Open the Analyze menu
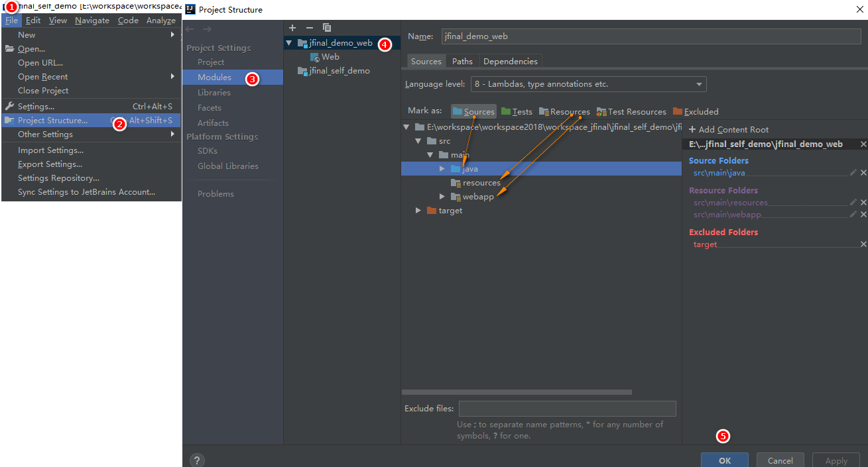Screen dimensions: 868x467 pos(161,21)
